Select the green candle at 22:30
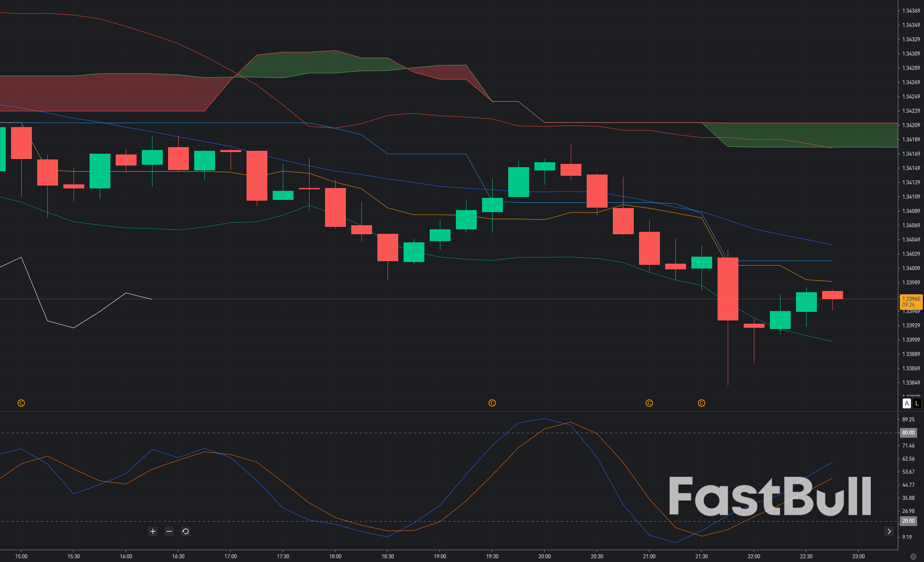Image resolution: width=924 pixels, height=562 pixels. 806,302
